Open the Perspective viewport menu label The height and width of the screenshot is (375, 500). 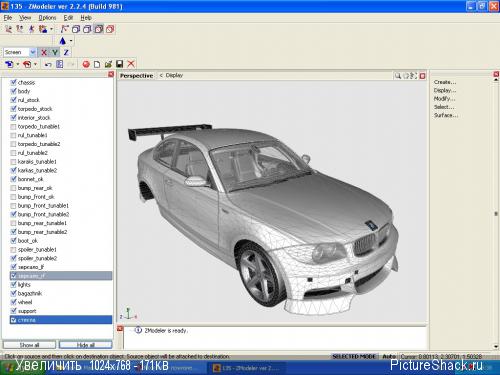click(136, 76)
